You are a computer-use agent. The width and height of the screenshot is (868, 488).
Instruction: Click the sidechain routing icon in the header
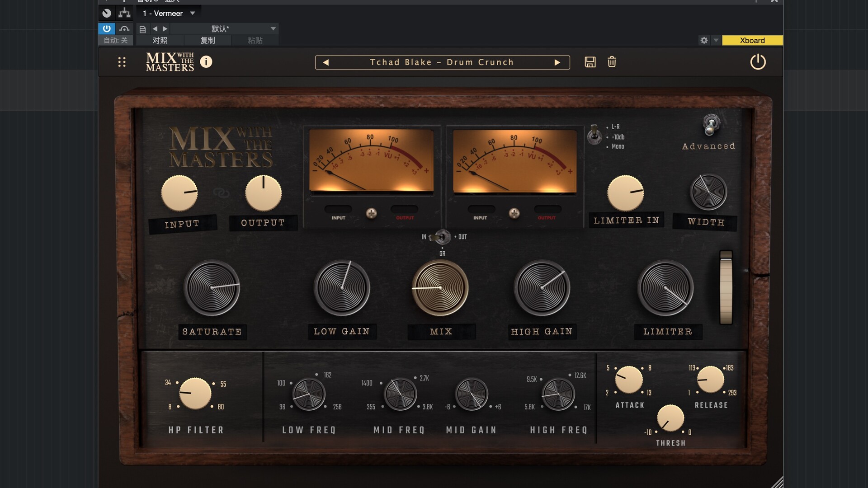click(x=124, y=13)
